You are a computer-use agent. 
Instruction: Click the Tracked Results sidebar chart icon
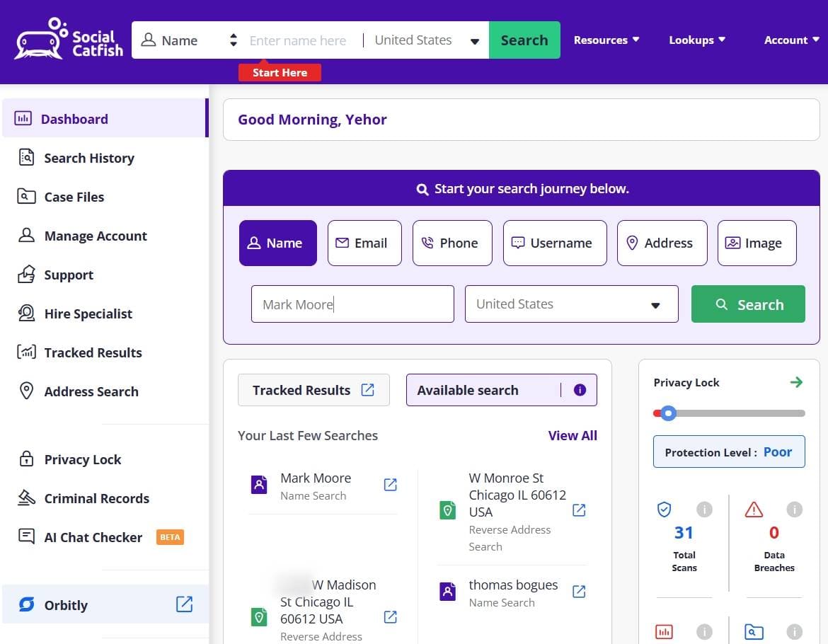tap(26, 352)
